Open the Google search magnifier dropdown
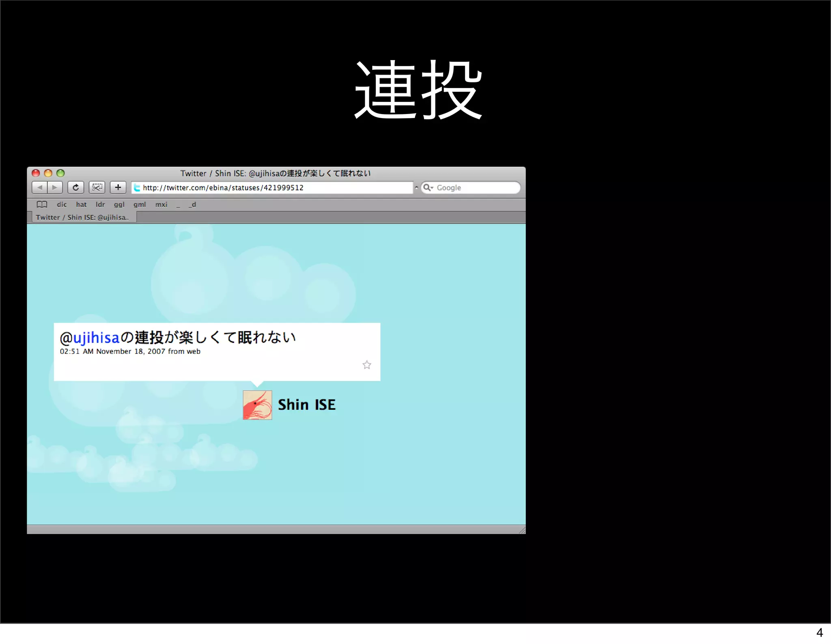The image size is (831, 644). point(428,187)
